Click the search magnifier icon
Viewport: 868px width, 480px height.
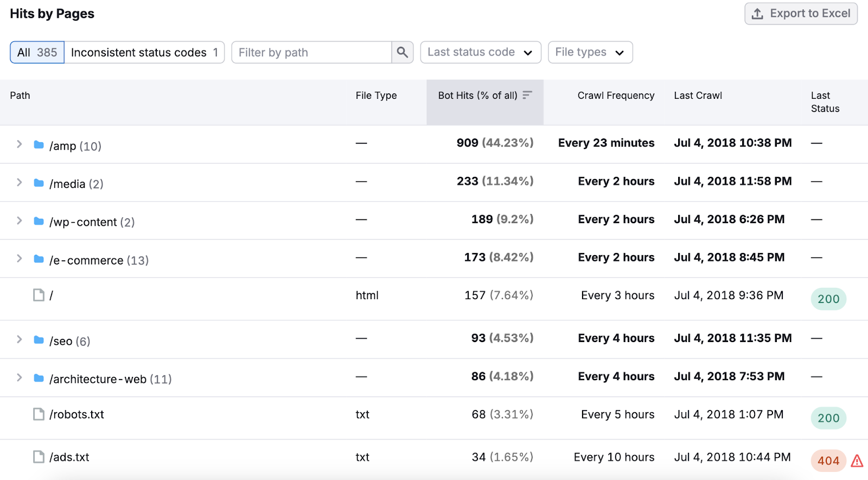(402, 52)
